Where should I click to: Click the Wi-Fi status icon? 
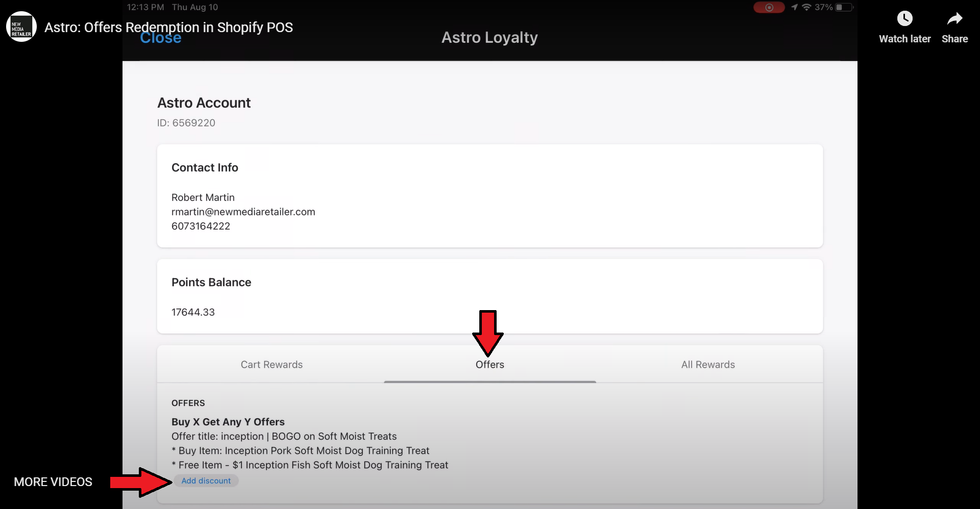(x=806, y=7)
